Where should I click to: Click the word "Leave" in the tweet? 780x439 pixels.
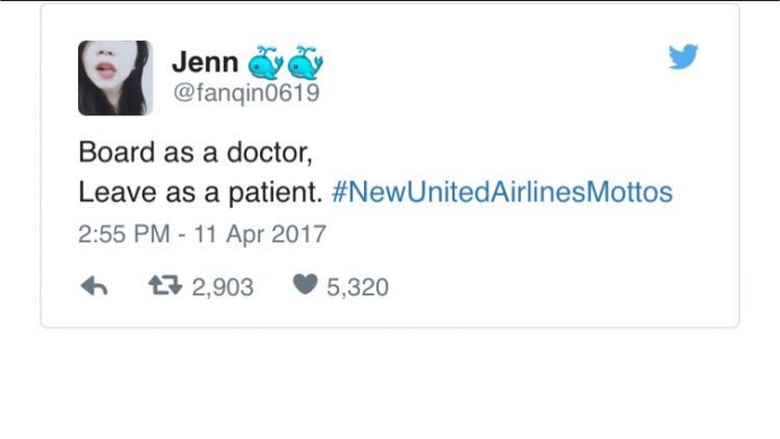[112, 191]
